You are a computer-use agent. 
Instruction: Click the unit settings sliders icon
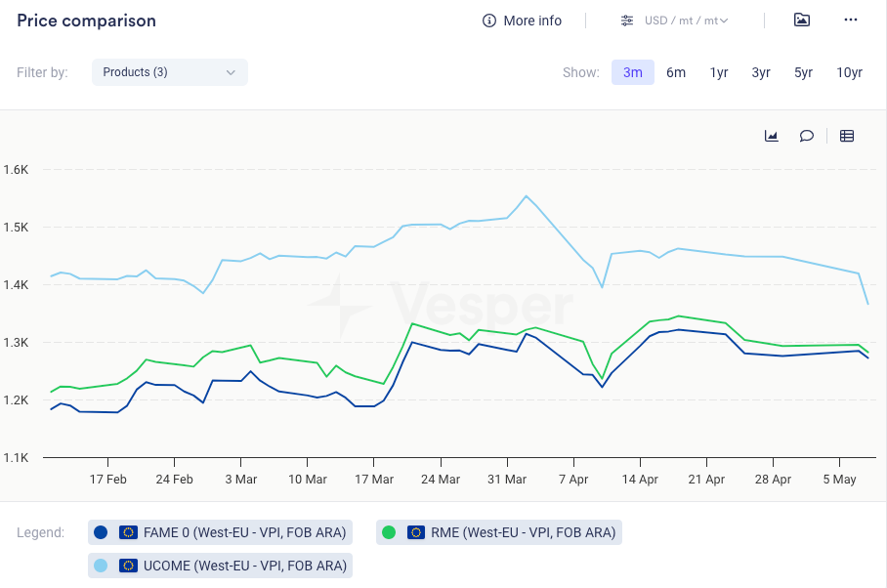[x=627, y=21]
